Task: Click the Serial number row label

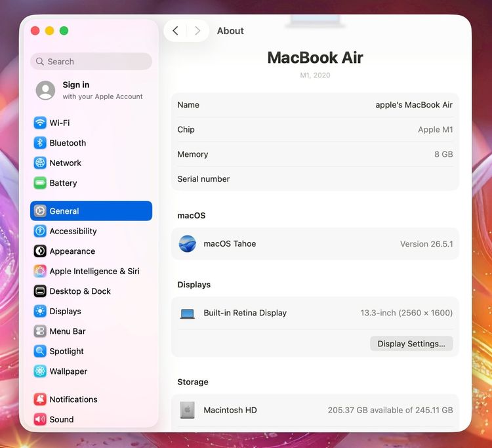Action: point(203,179)
